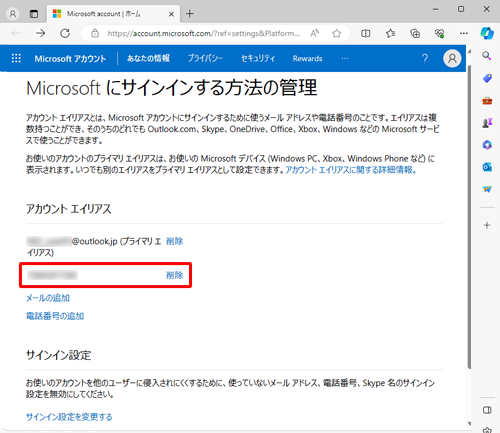
Task: Add this page to favorites star
Action: (x=337, y=33)
